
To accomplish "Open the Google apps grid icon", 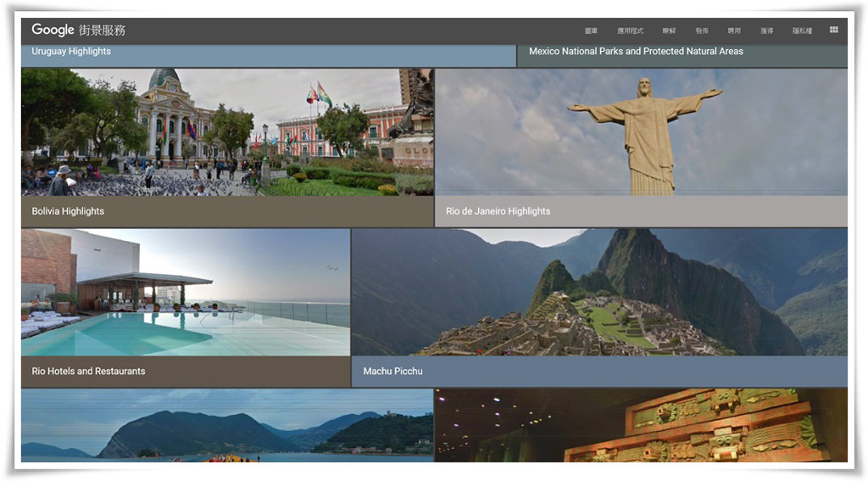I will pos(834,30).
